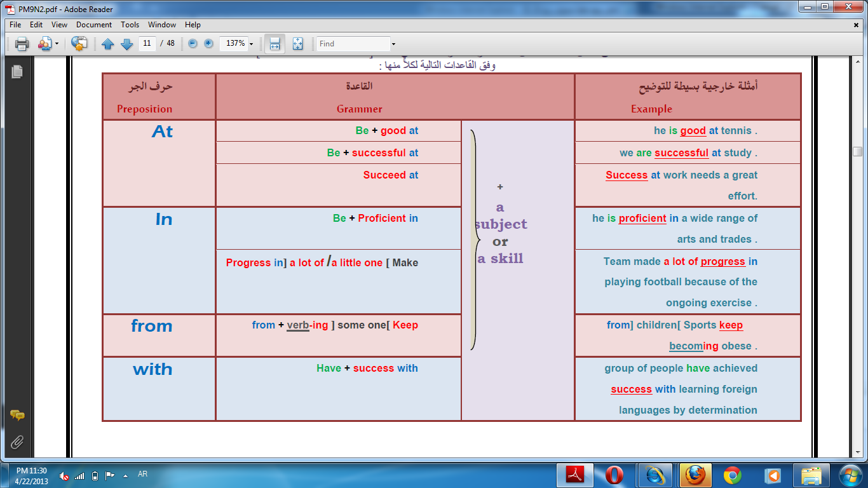Open the Collaborate dropdown arrow
This screenshot has height=488, width=868.
[x=57, y=44]
